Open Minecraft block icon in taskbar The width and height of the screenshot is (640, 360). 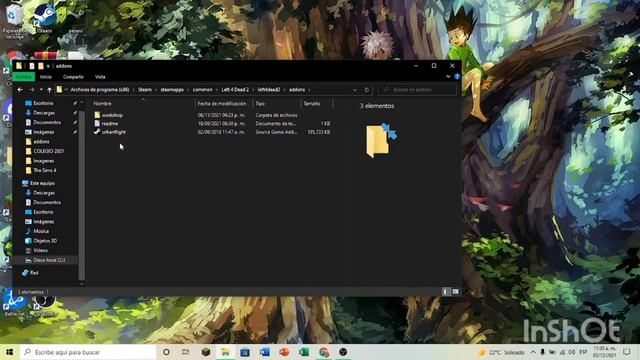(206, 352)
